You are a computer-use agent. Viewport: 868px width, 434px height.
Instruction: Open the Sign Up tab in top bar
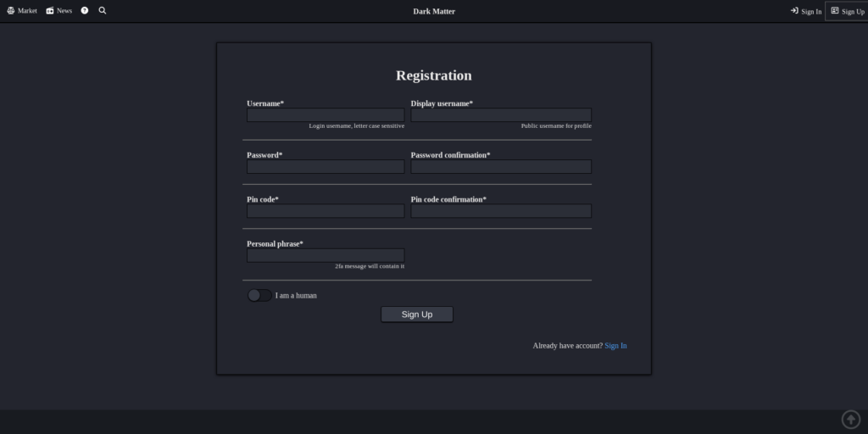tap(847, 11)
